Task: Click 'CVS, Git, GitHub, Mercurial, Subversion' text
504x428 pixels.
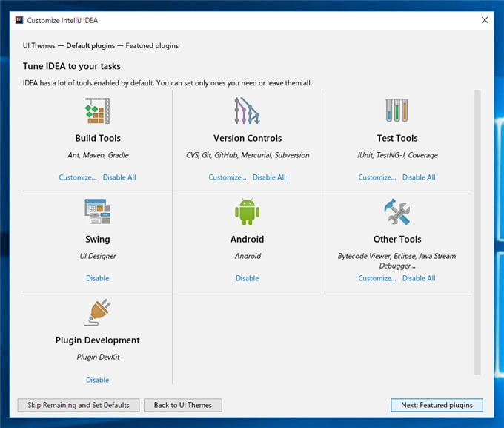Action: tap(248, 155)
